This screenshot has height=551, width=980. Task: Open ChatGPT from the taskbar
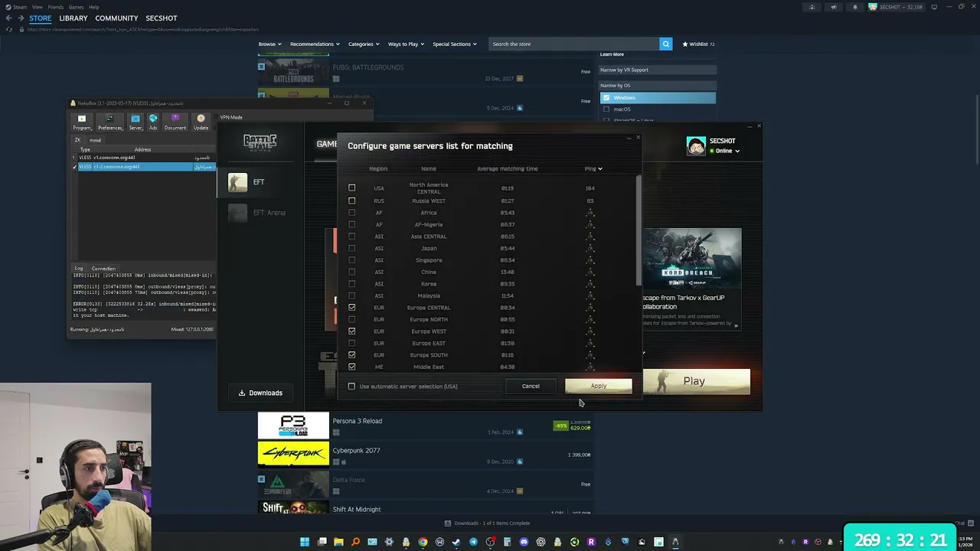click(x=541, y=542)
